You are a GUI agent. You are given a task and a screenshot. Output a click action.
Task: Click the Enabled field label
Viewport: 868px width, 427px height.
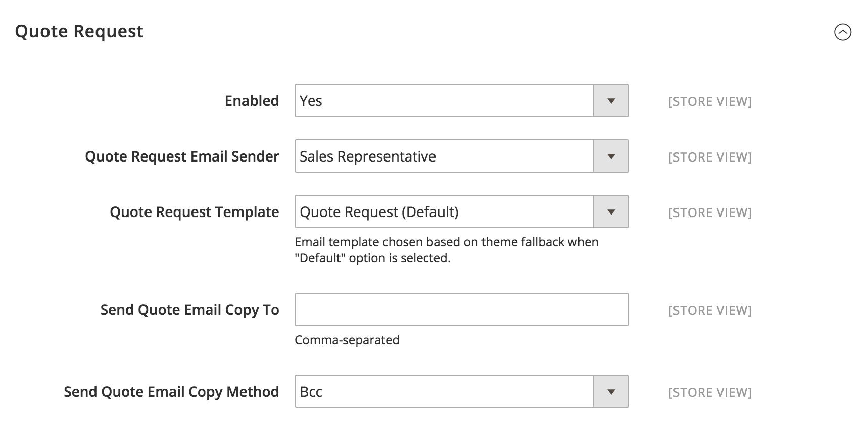[252, 101]
